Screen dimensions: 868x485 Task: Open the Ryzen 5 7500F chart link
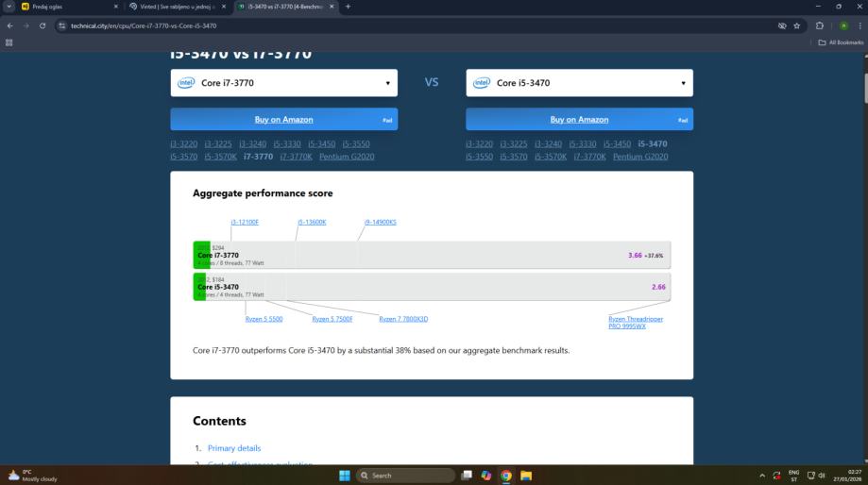tap(332, 319)
